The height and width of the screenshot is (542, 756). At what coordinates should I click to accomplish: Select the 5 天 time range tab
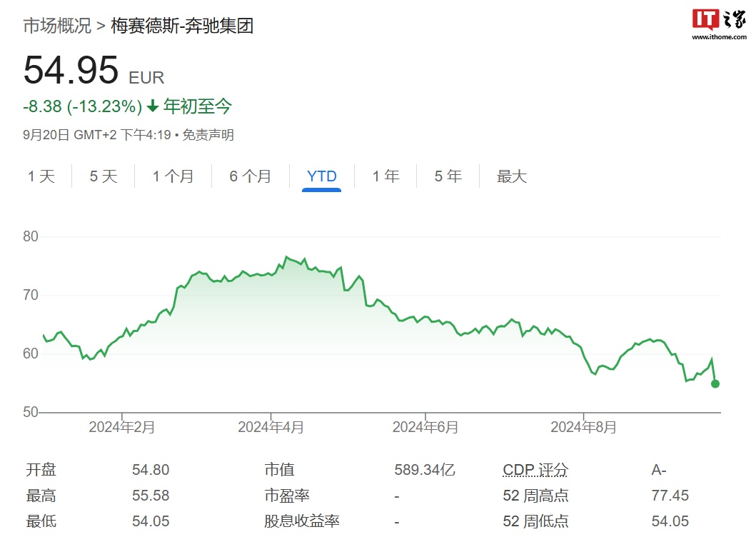click(104, 176)
